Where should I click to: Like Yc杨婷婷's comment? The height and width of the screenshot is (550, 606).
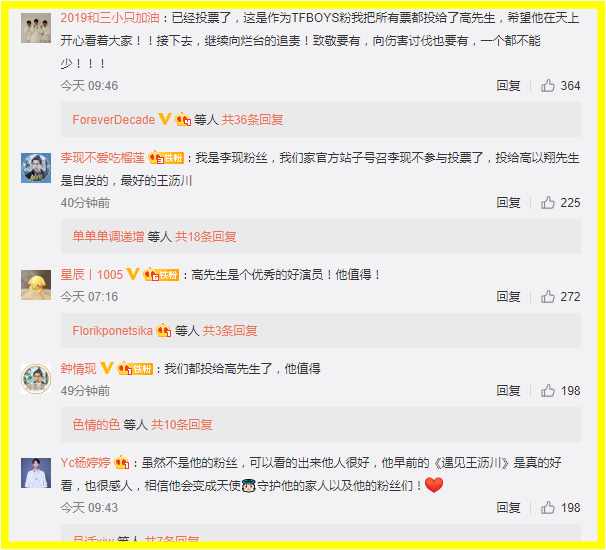point(548,507)
